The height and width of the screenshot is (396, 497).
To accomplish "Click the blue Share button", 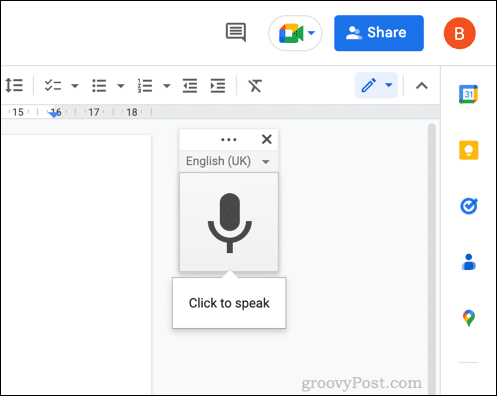I will click(379, 33).
